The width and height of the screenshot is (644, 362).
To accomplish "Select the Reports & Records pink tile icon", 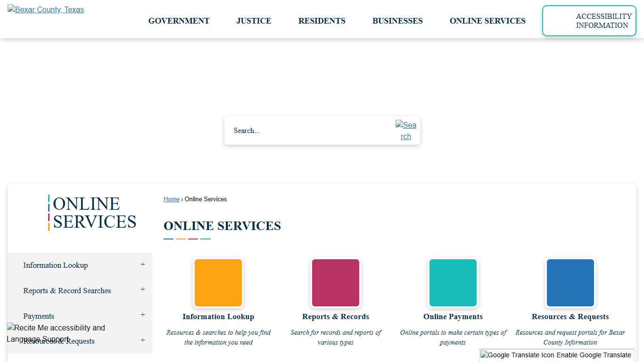I will point(335,282).
